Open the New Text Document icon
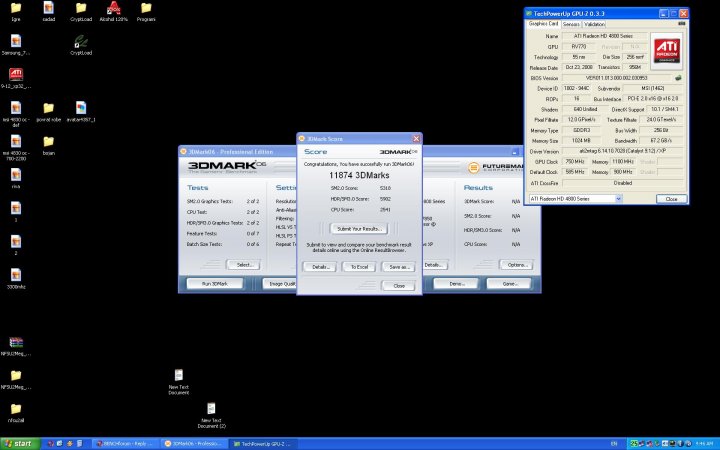This screenshot has width=720, height=450. point(179,377)
